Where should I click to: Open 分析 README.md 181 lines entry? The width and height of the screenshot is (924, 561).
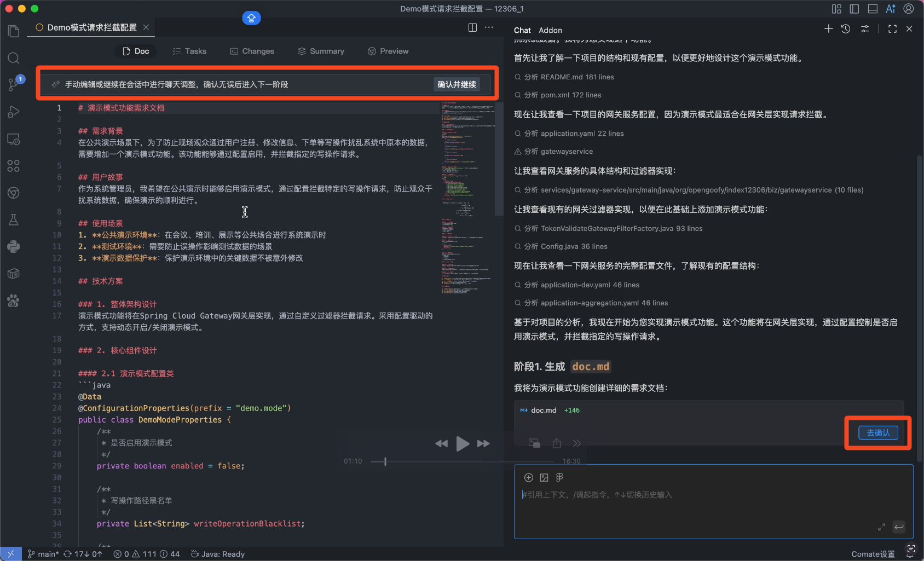click(x=564, y=77)
